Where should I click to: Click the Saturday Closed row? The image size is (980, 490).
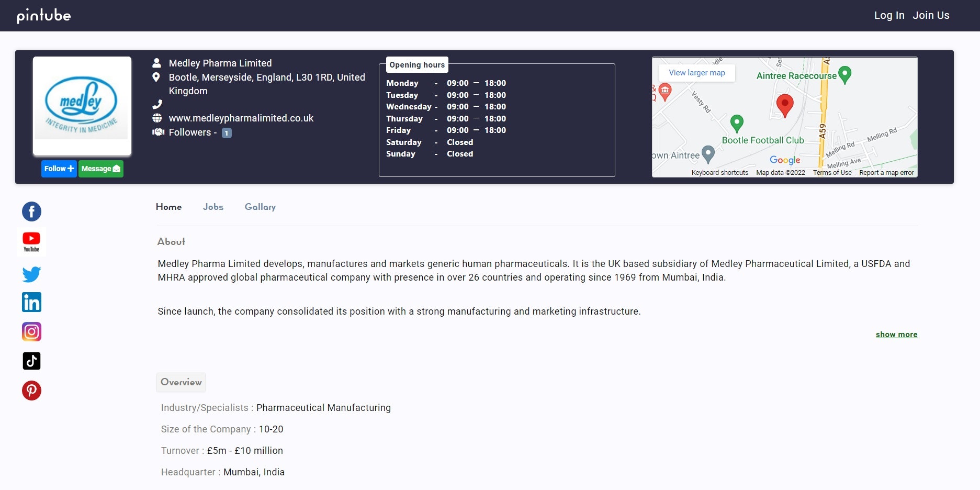point(430,142)
